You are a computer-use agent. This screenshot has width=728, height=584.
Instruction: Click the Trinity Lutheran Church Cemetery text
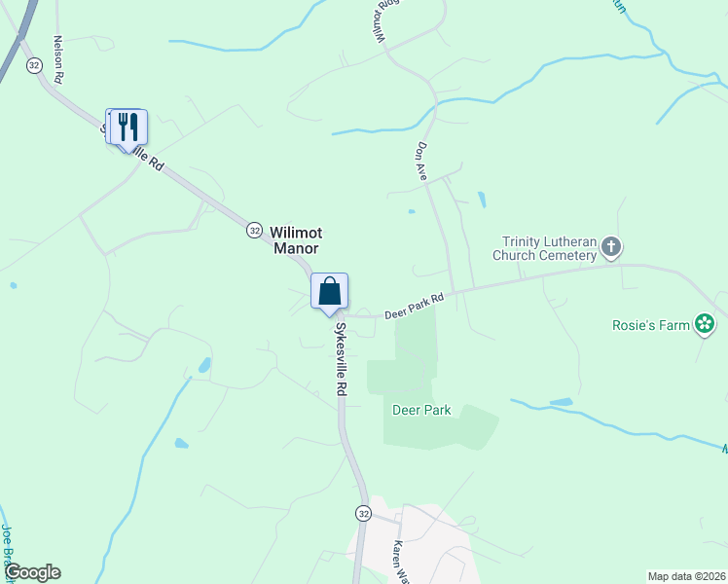[x=545, y=248]
